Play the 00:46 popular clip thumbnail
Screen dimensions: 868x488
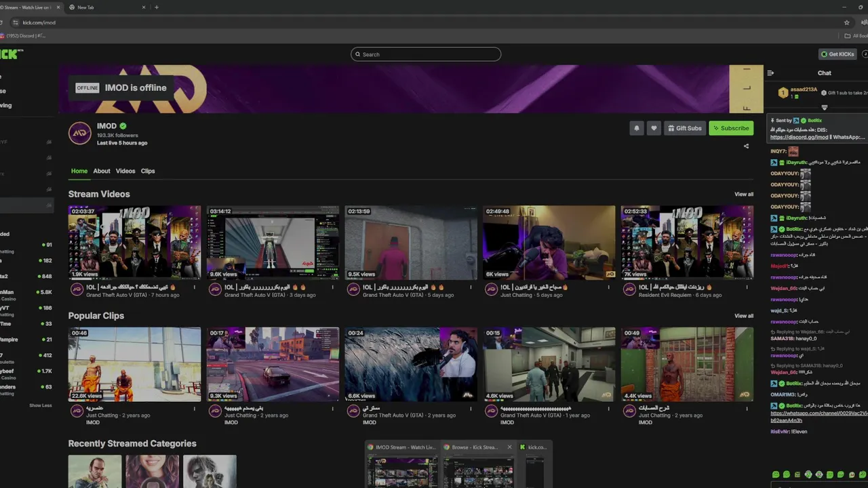134,365
